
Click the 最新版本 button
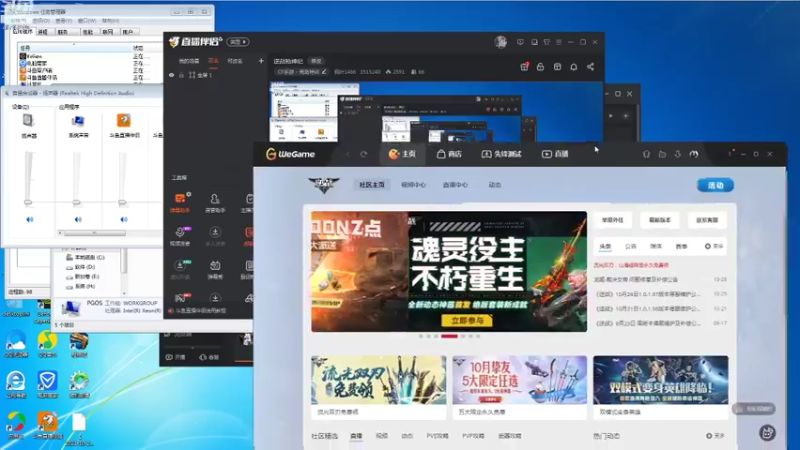(x=660, y=220)
